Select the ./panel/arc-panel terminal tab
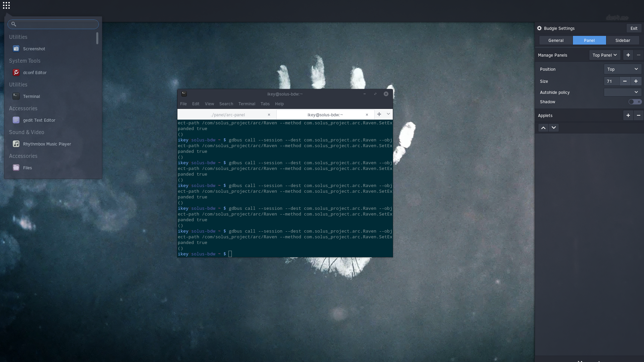The width and height of the screenshot is (644, 362). point(227,115)
